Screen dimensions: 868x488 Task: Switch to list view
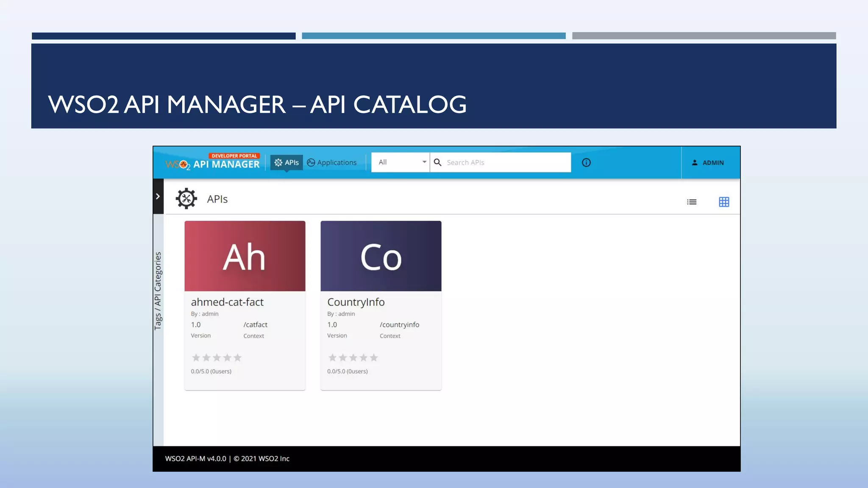click(x=692, y=202)
